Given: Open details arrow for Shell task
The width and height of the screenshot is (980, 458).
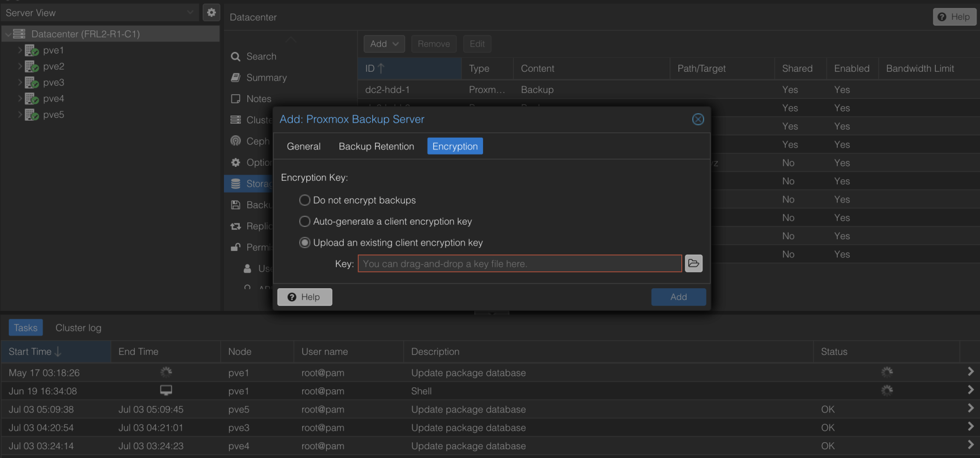Looking at the screenshot, I should click(971, 390).
